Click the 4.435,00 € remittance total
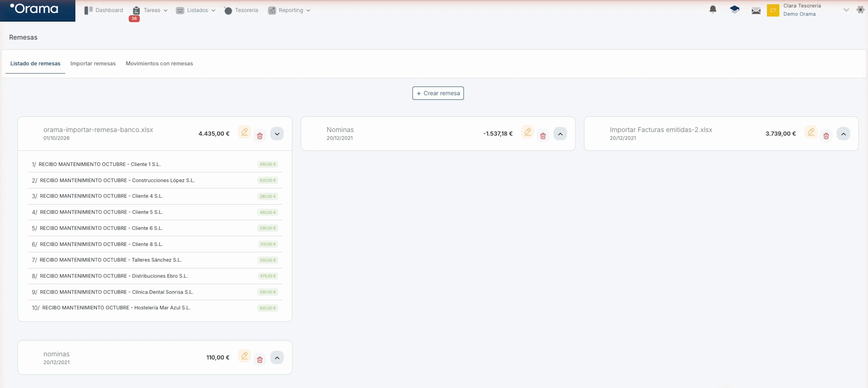Viewport: 868px width, 388px height. click(x=214, y=134)
